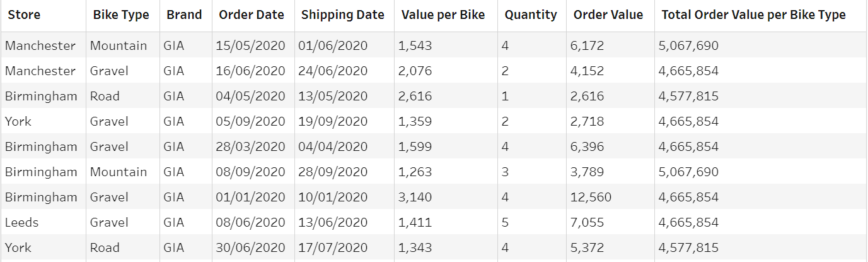Select the Bike Type column header
Screen dimensions: 868x262
click(x=121, y=15)
